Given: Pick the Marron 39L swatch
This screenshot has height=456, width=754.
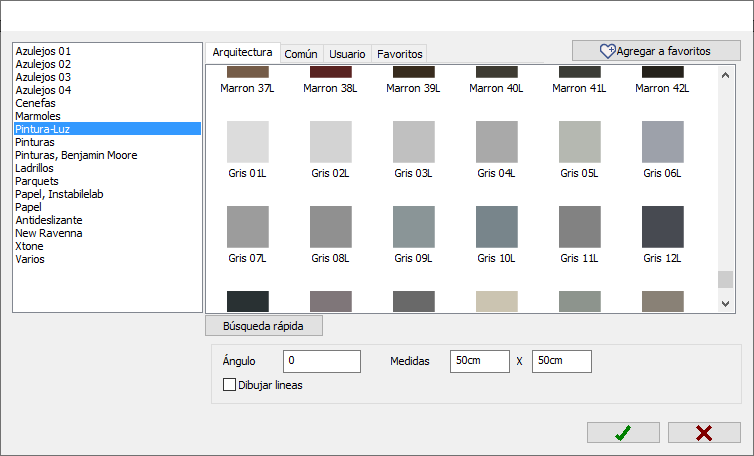Looking at the screenshot, I should tap(414, 72).
